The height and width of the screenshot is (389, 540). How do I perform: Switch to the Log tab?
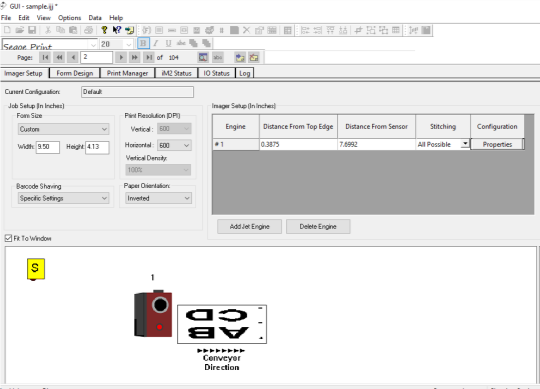[x=245, y=73]
